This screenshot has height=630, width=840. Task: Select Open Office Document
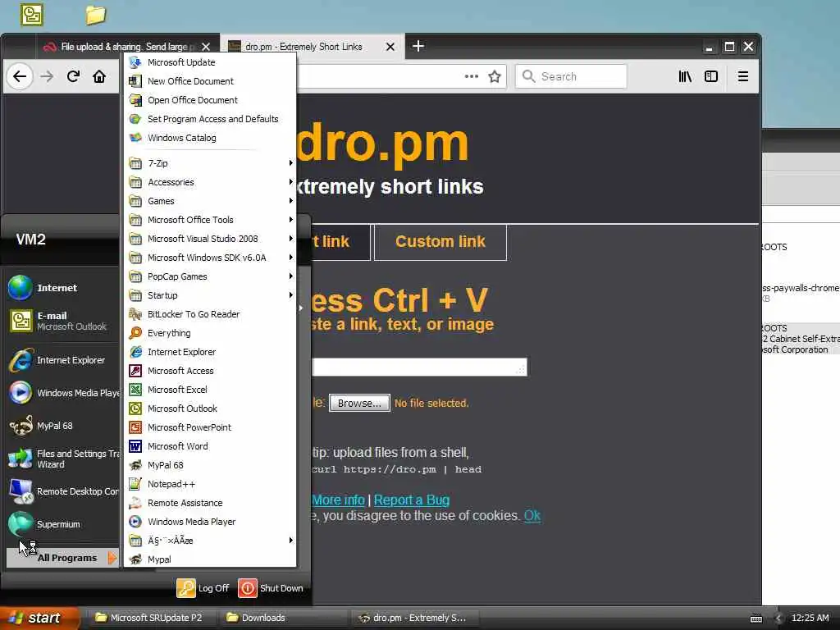(x=210, y=100)
